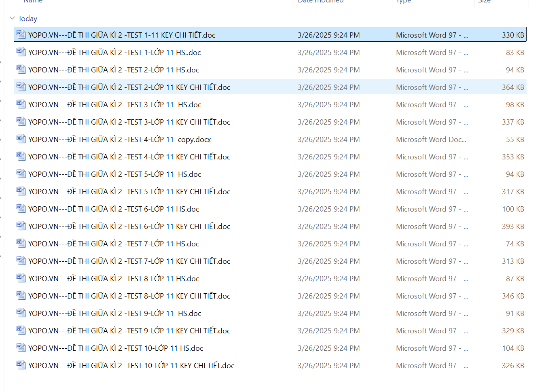Click Word icon of TEST 4-LỚP 11 copy.docx
The width and height of the screenshot is (544, 392).
pyautogui.click(x=21, y=139)
